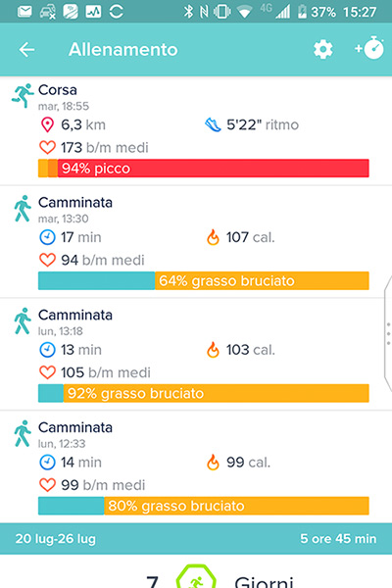This screenshot has width=392, height=588.
Task: Tap the heart icon beside 173 b/m medi
Action: click(x=47, y=147)
